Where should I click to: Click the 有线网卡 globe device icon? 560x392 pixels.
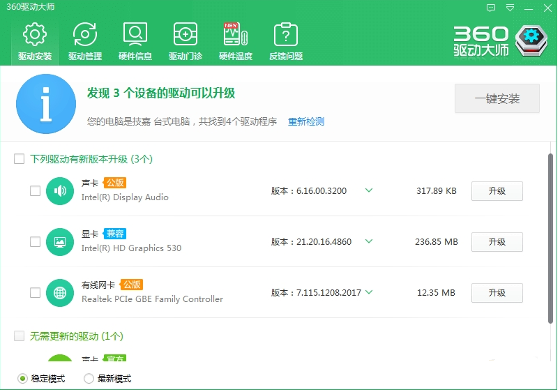point(60,293)
